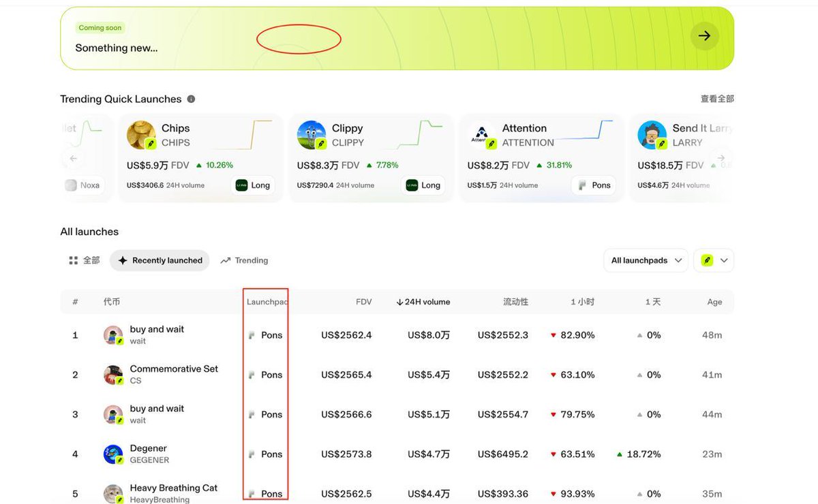Click the Degener token avatar
This screenshot has width=818, height=504.
pyautogui.click(x=113, y=454)
